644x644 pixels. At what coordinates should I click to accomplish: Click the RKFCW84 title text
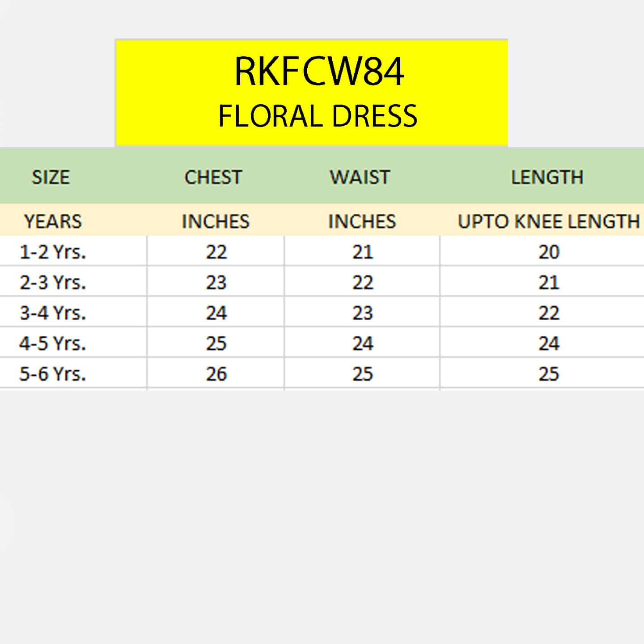coord(319,71)
